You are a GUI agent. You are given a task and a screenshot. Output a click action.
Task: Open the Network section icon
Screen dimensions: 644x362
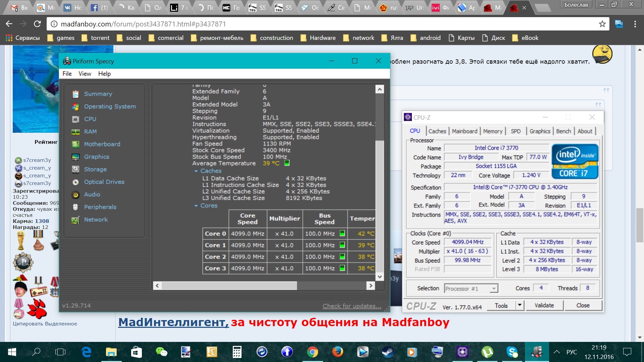tap(75, 220)
